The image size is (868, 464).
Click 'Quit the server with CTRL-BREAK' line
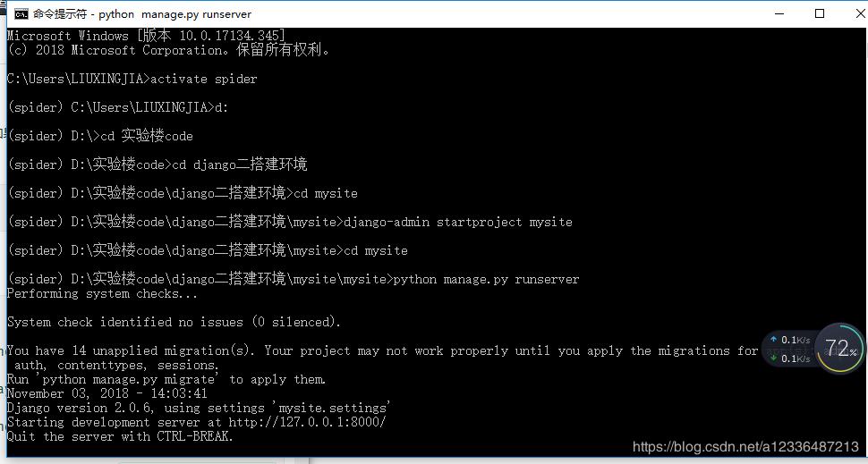click(120, 436)
